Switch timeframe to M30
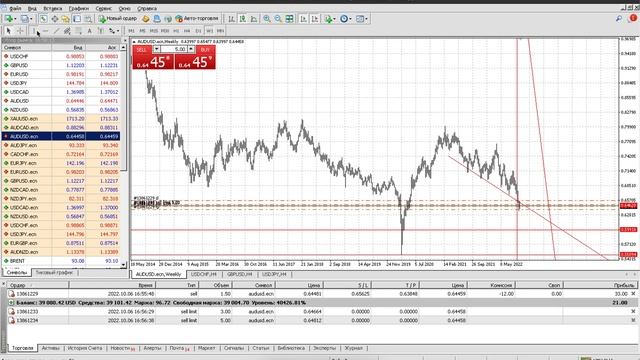Image resolution: width=640 pixels, height=360 pixels. (165, 31)
